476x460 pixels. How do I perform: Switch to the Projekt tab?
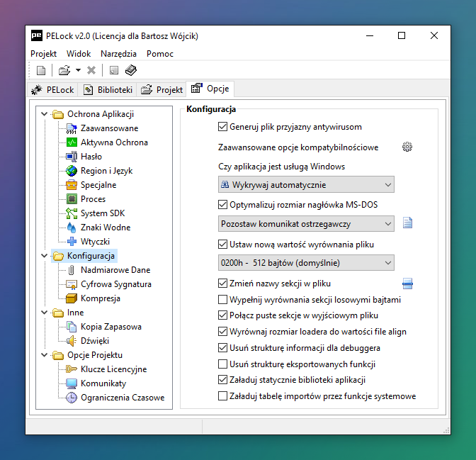(x=161, y=90)
